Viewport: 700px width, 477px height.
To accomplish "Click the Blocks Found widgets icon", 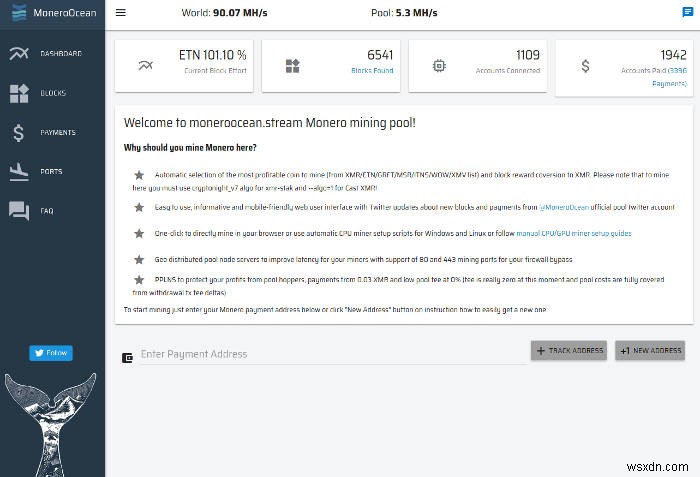I will [292, 66].
